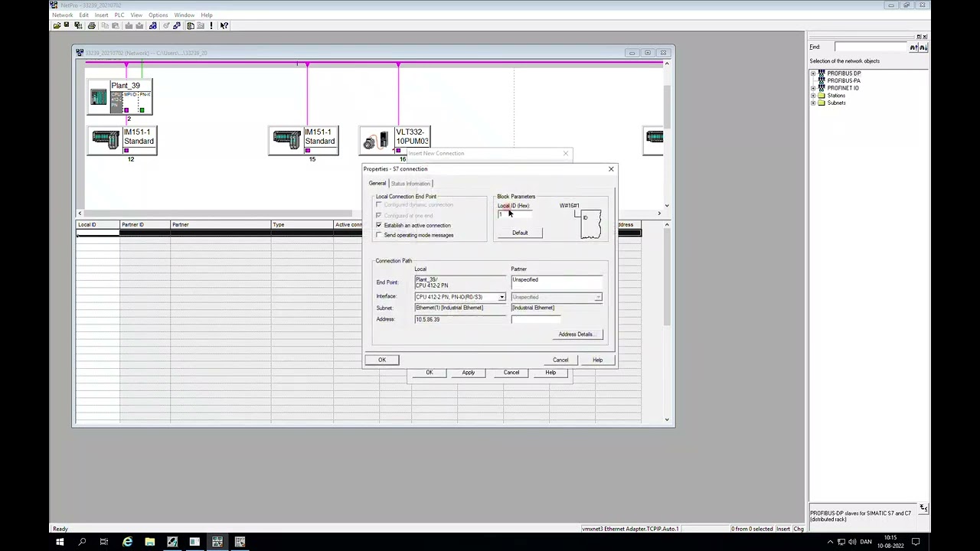The width and height of the screenshot is (980, 551).
Task: Click the Find field in the catalog
Action: click(871, 47)
